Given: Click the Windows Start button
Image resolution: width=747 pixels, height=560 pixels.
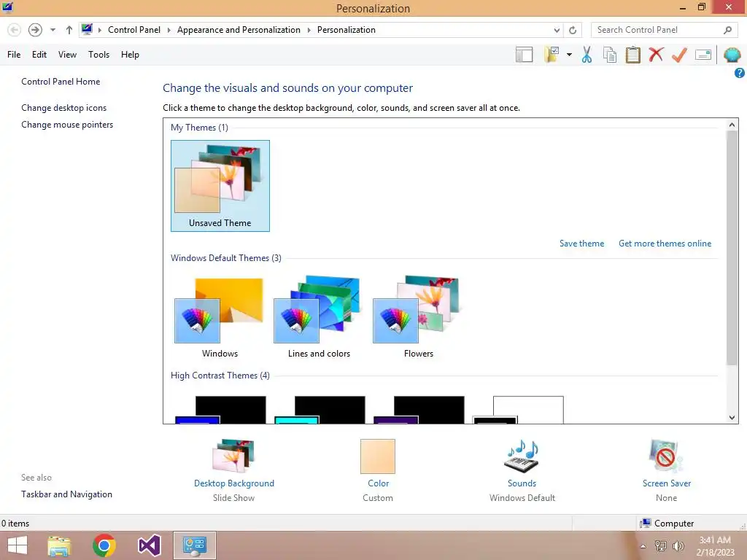Looking at the screenshot, I should click(18, 545).
